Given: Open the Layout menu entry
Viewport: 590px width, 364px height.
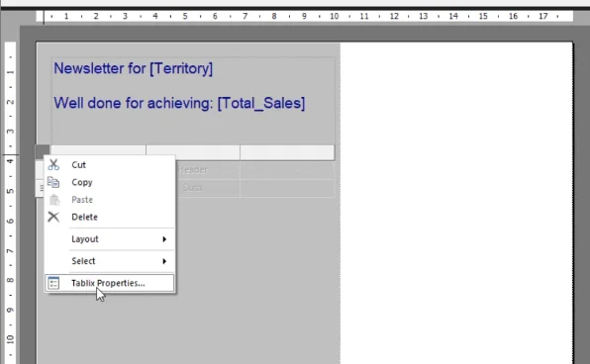Looking at the screenshot, I should [110, 239].
